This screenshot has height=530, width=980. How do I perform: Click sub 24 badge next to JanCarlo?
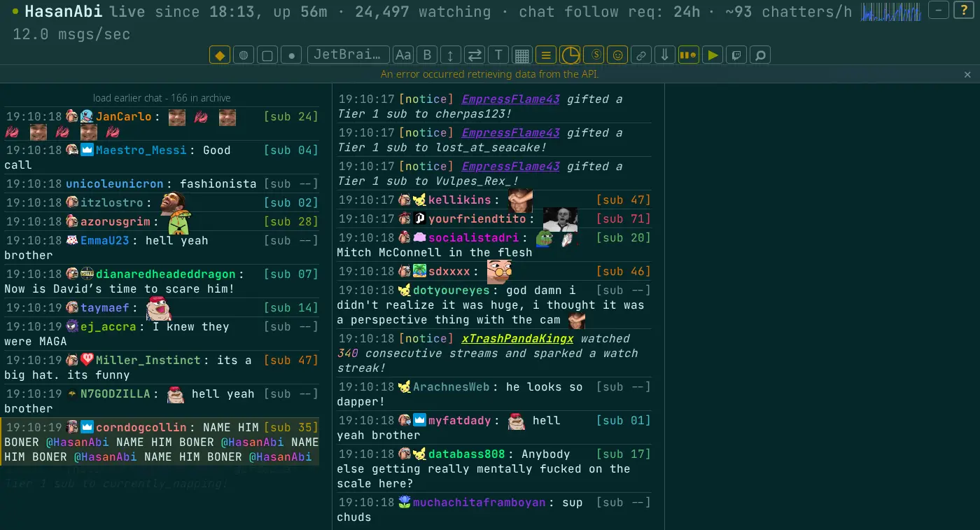click(291, 117)
